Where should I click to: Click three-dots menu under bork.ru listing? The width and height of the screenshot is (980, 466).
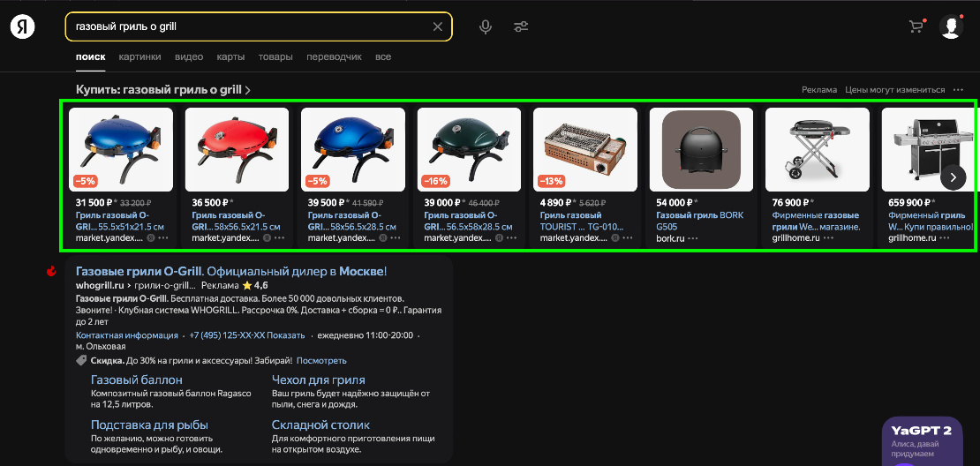693,238
